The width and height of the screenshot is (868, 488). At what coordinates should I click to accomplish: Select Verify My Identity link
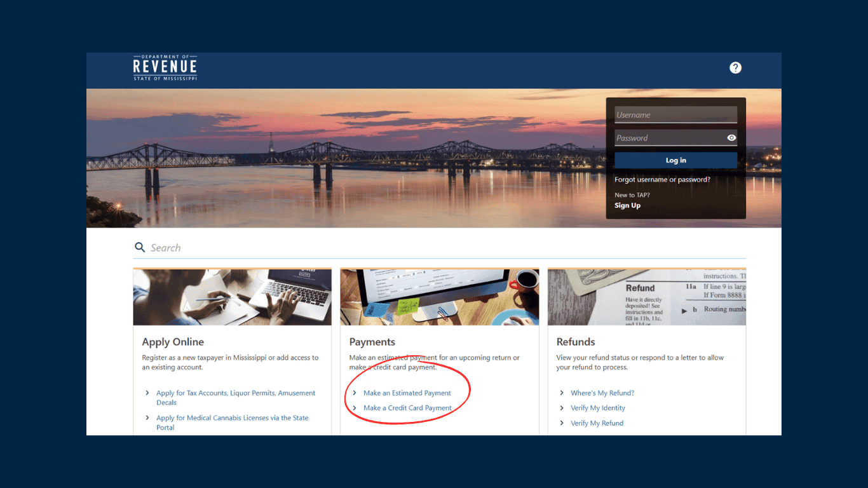[598, 408]
